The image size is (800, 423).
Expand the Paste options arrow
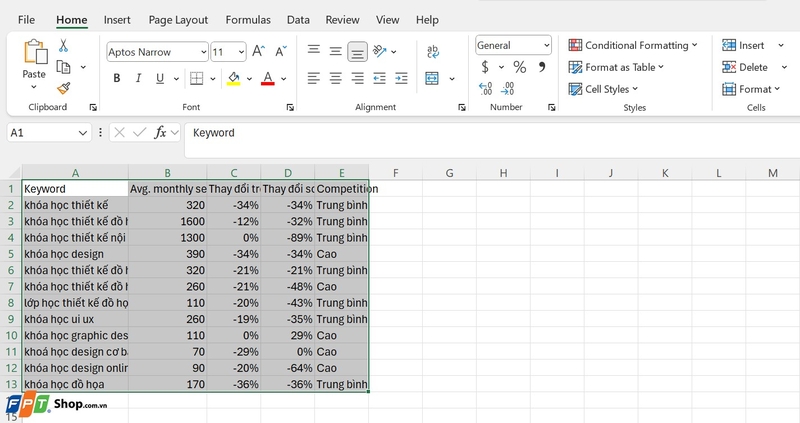[34, 87]
